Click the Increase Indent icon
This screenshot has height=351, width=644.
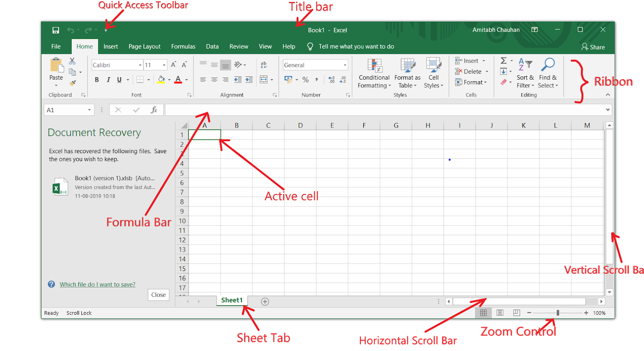click(x=249, y=80)
